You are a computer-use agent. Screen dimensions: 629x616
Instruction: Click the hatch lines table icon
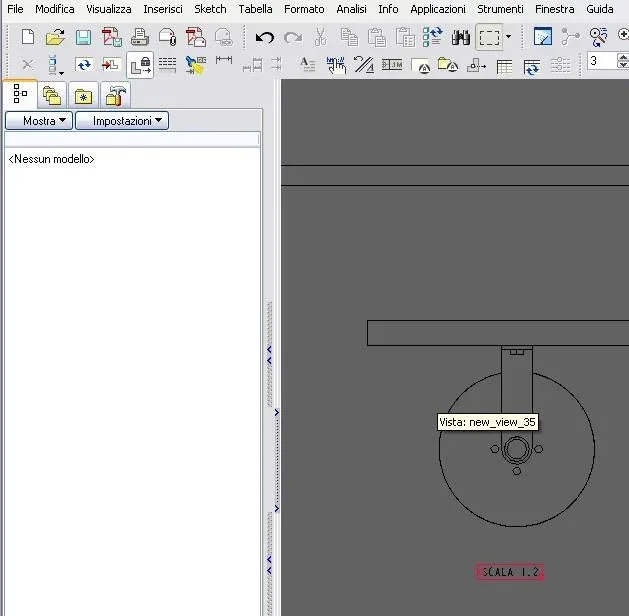tap(167, 64)
